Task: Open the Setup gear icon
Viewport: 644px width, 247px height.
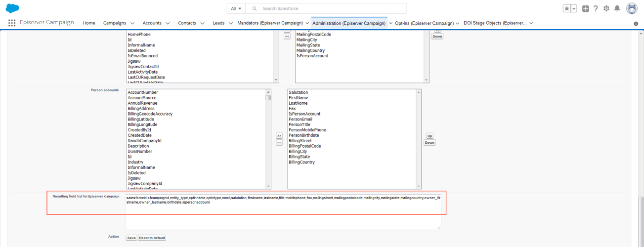Action: (x=606, y=8)
